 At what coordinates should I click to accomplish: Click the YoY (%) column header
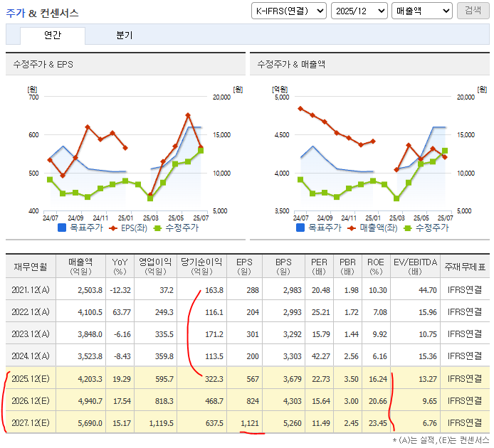[120, 267]
